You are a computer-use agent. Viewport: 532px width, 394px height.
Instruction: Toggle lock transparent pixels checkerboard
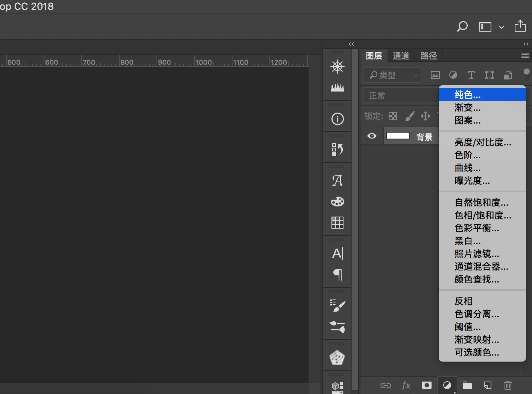pyautogui.click(x=393, y=116)
